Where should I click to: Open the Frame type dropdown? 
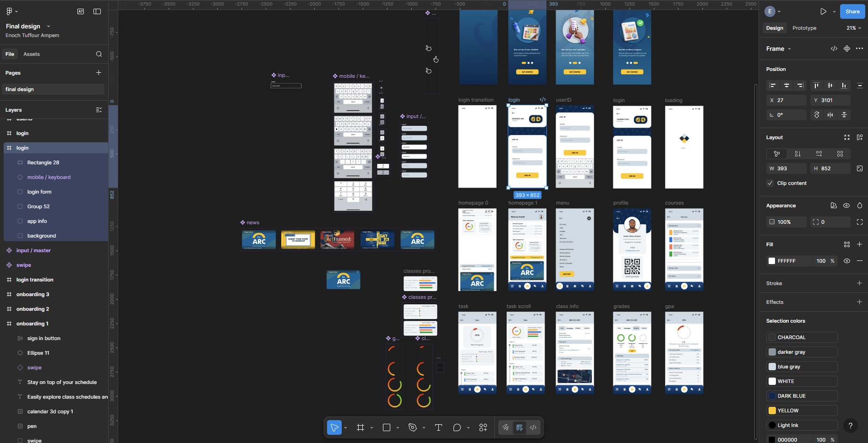pyautogui.click(x=778, y=49)
